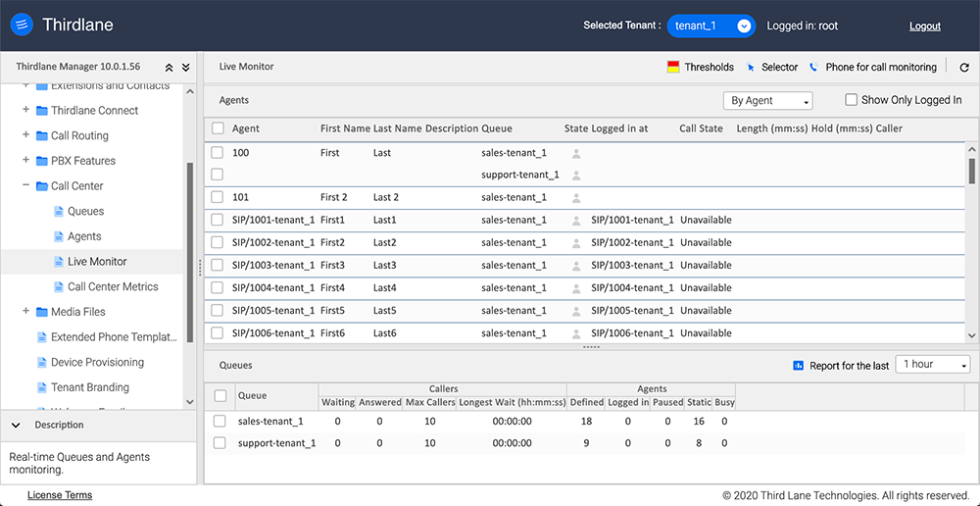Click the Logout link
The height and width of the screenshot is (506, 980).
(x=924, y=26)
